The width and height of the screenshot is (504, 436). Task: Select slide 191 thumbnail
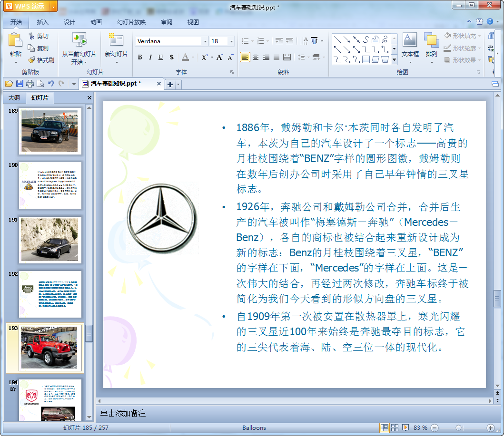point(50,240)
